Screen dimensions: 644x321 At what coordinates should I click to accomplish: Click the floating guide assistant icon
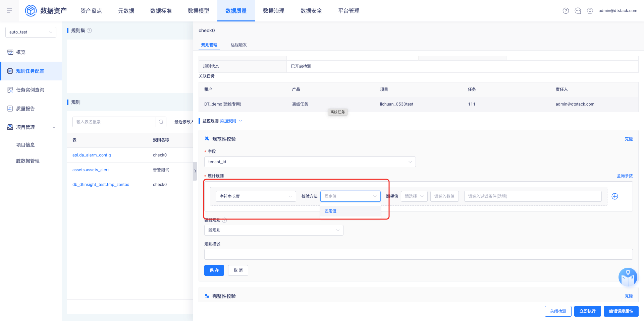628,277
